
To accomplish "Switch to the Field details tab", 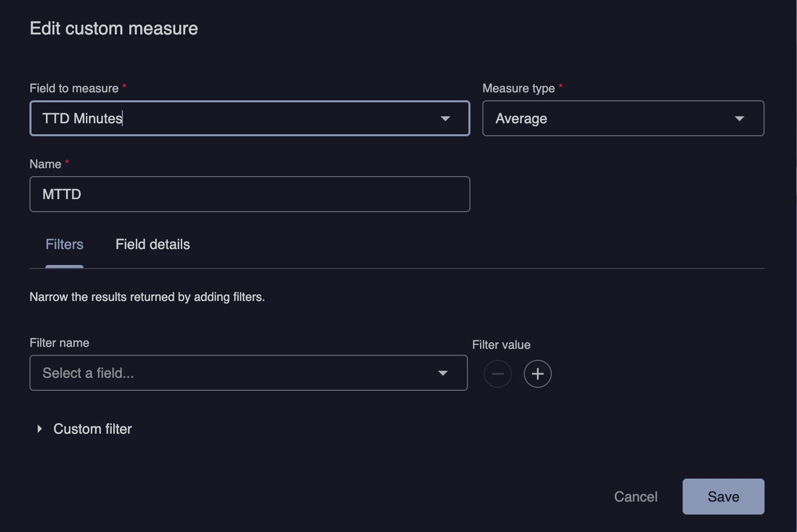I will [153, 245].
